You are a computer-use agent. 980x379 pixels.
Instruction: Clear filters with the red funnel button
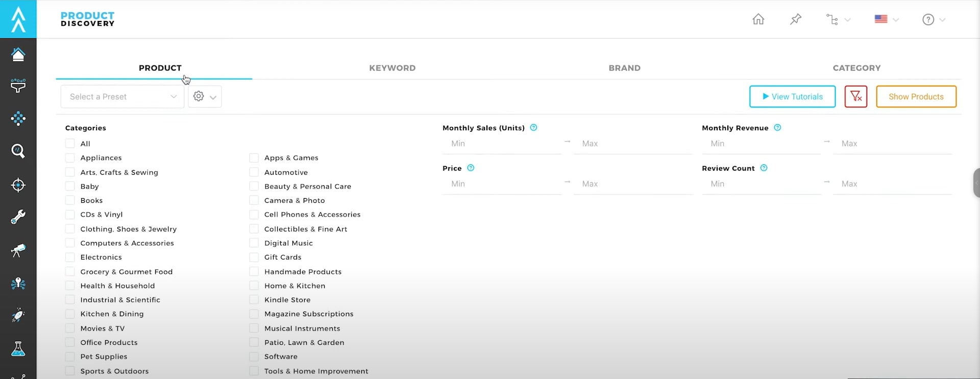pyautogui.click(x=856, y=97)
